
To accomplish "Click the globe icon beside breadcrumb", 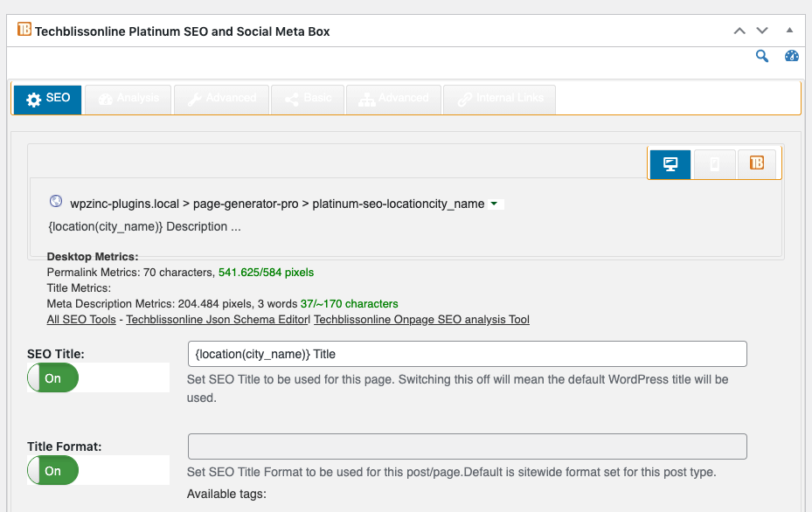I will [56, 201].
